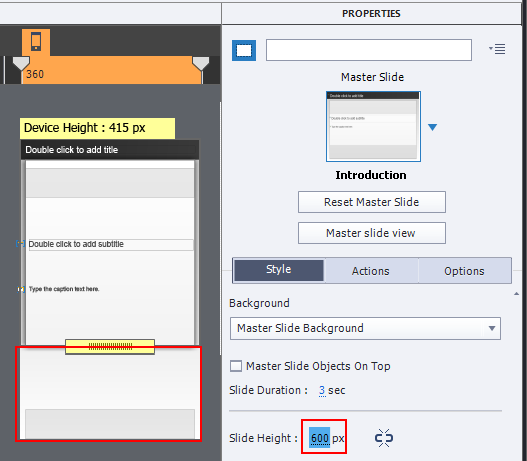Toggle the slide height link icon
Image resolution: width=527 pixels, height=461 pixels.
click(x=384, y=438)
